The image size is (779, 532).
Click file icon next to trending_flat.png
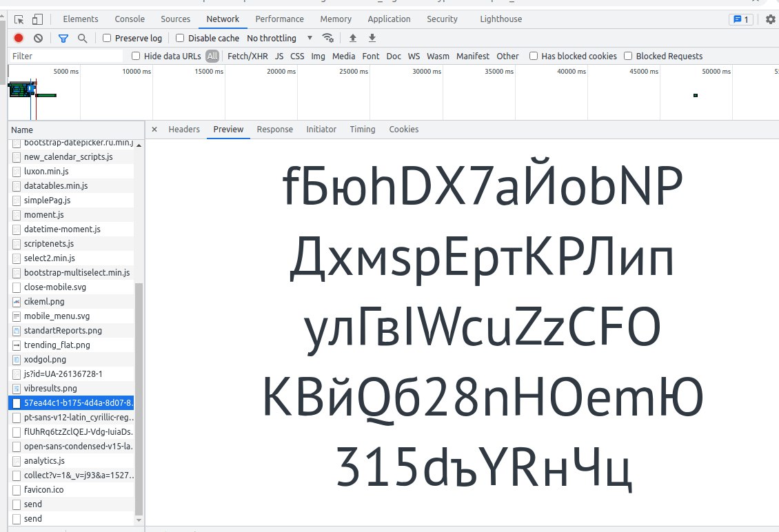(17, 345)
